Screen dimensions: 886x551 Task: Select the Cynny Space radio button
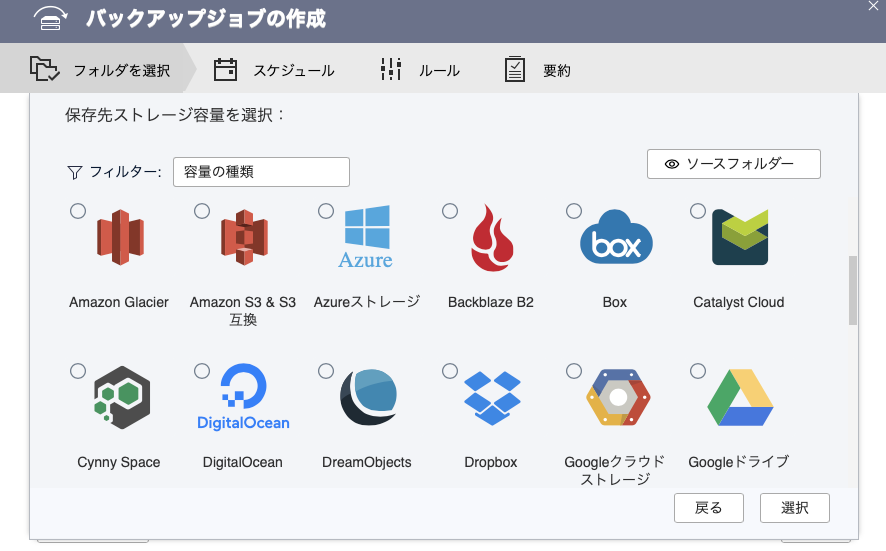click(78, 371)
